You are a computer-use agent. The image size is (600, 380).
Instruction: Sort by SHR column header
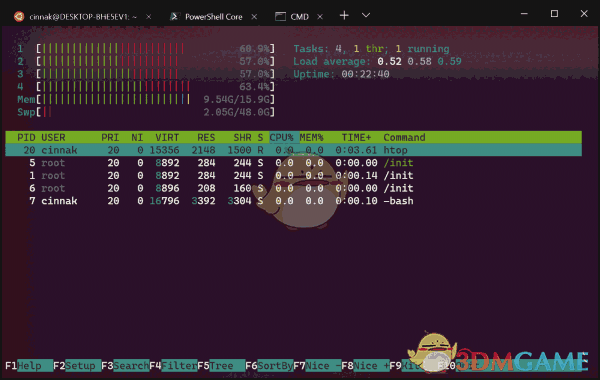tap(242, 137)
